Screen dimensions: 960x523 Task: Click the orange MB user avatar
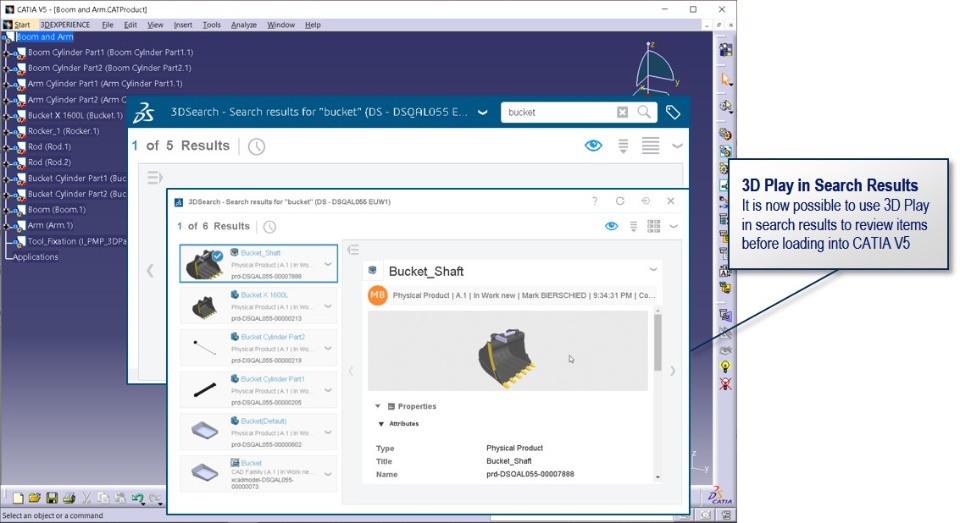click(377, 295)
